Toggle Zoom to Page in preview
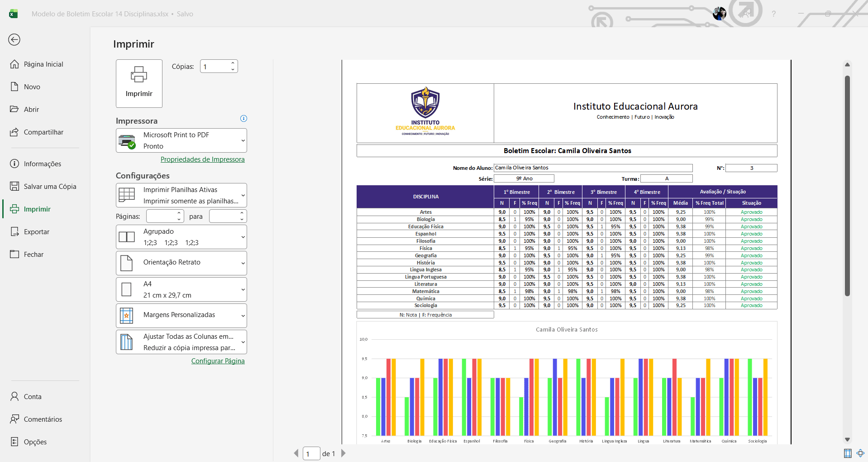Screen dimensions: 868x462 (860, 453)
